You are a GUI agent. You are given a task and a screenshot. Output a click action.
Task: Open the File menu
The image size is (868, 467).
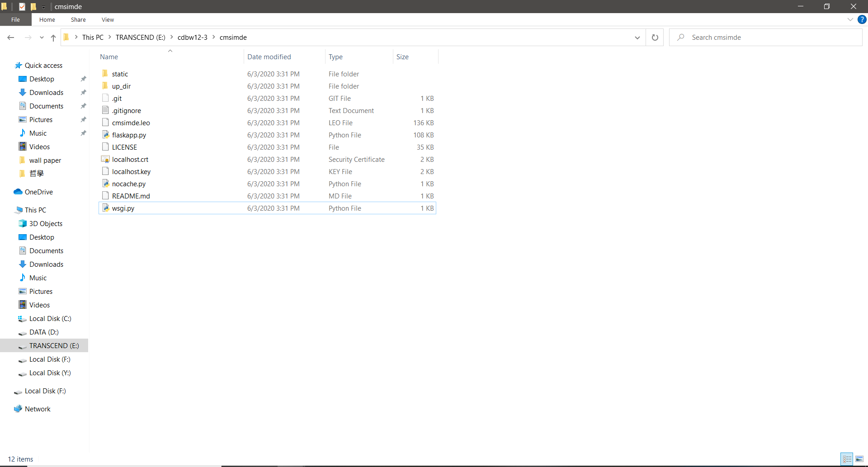pyautogui.click(x=15, y=19)
